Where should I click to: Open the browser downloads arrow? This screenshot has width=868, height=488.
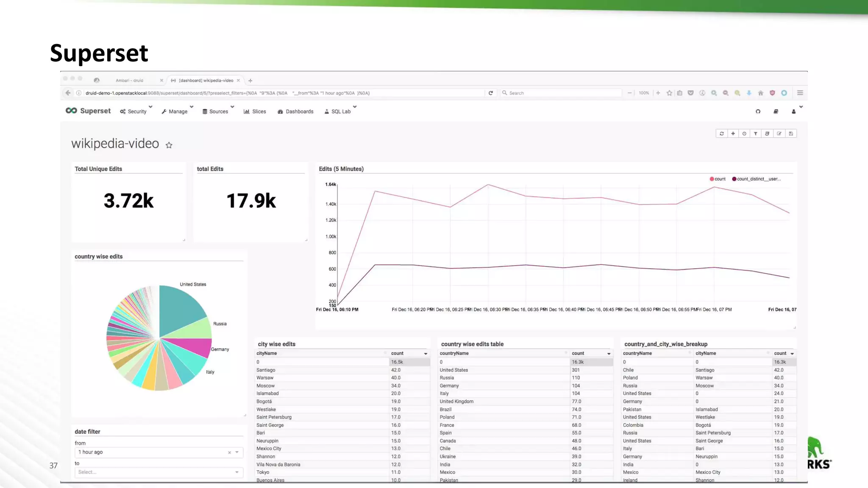749,93
